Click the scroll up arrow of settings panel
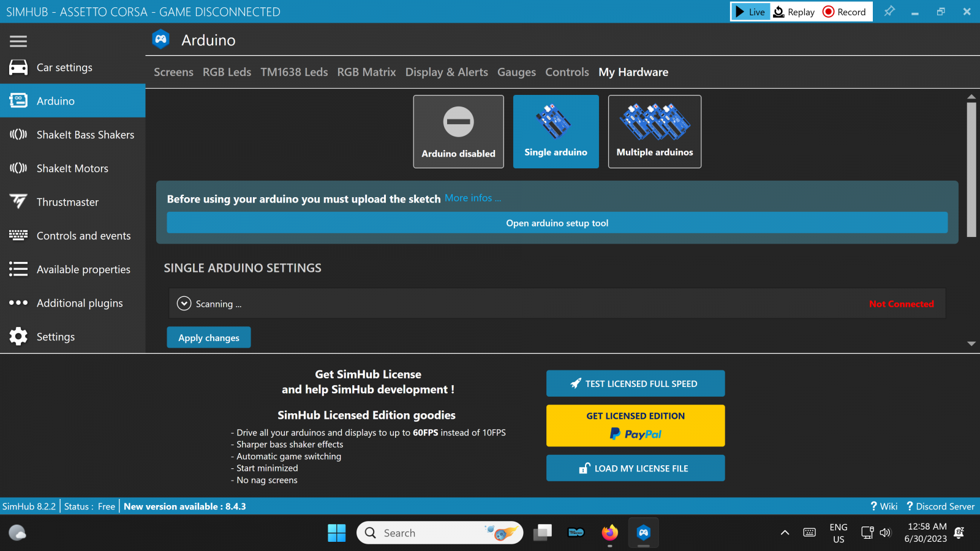 pyautogui.click(x=971, y=97)
